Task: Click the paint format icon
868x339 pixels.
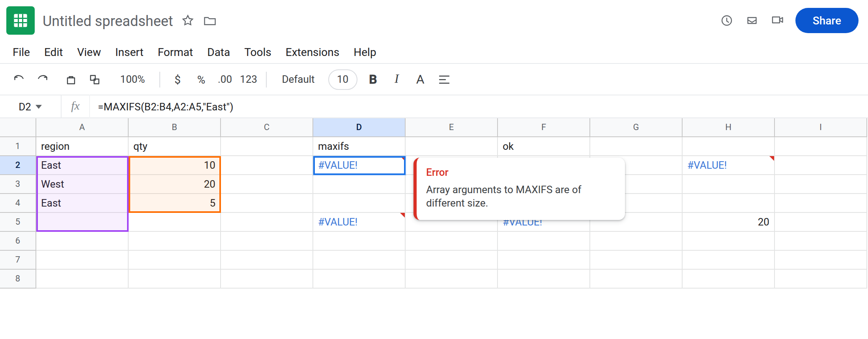Action: point(95,80)
